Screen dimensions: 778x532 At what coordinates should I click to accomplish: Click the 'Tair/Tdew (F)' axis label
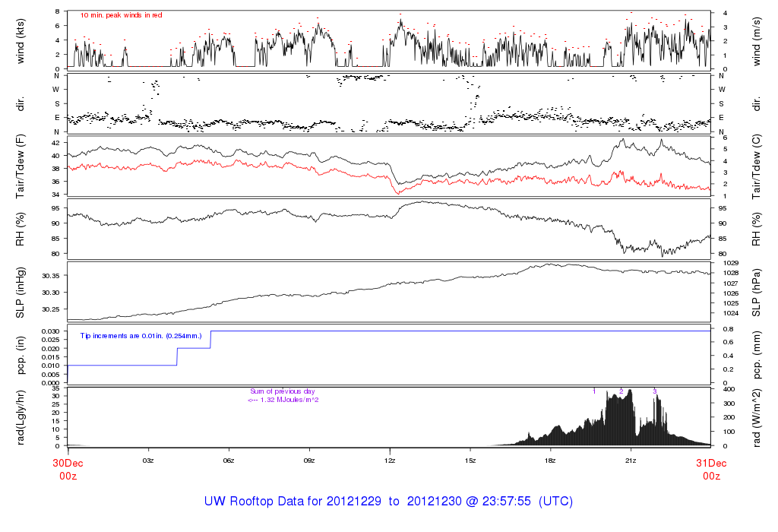21,166
